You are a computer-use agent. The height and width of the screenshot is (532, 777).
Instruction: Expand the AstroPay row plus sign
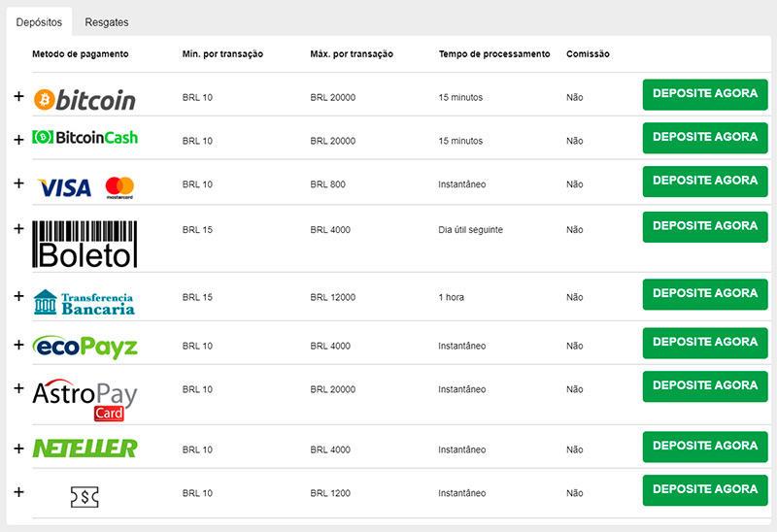18,388
